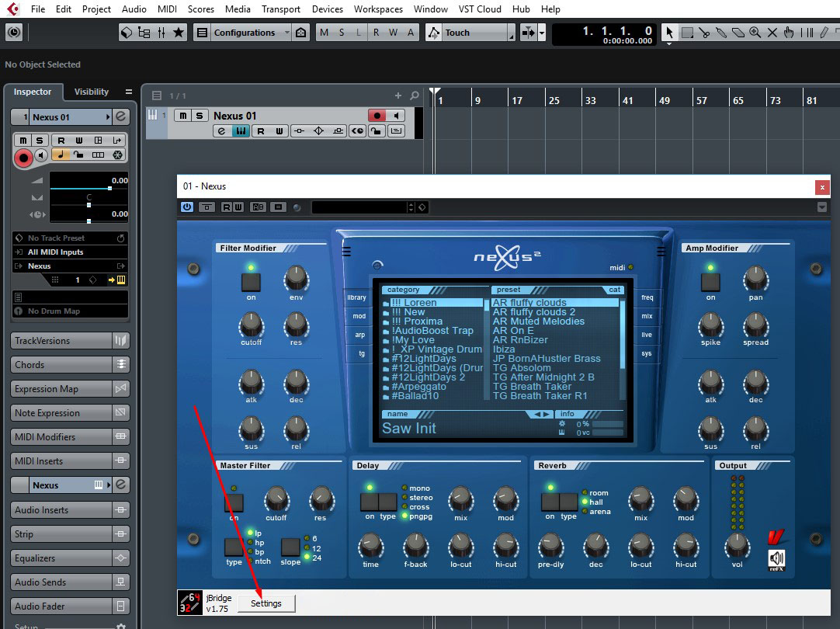Enable record on Nexus 01 track
Screen dimensions: 840x629
(x=377, y=115)
